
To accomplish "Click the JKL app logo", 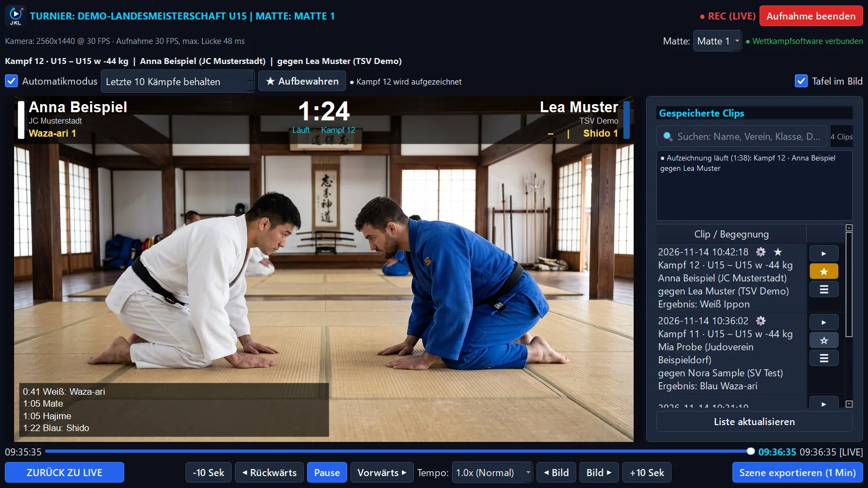I will click(x=16, y=15).
